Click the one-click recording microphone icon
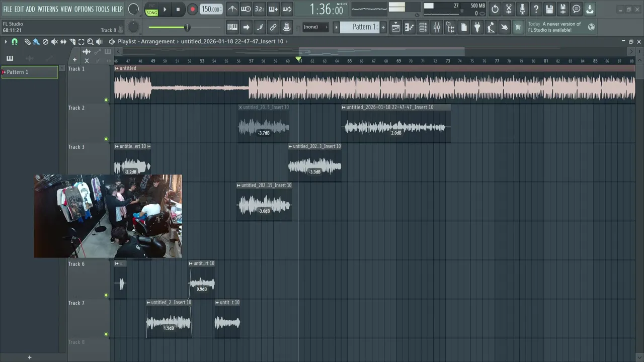The image size is (644, 362). pyautogui.click(x=522, y=9)
